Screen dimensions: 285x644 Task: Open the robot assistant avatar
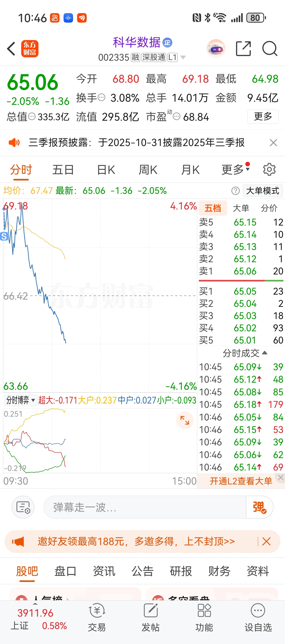click(216, 48)
